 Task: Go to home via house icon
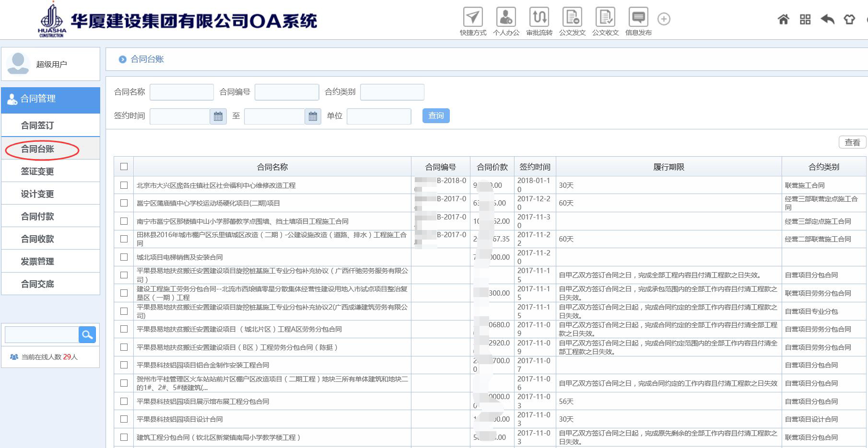point(783,20)
